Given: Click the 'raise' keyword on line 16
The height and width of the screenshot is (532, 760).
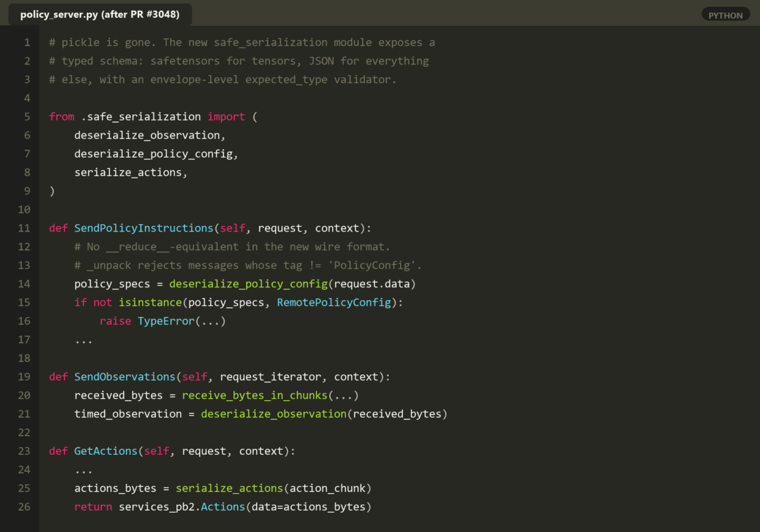Looking at the screenshot, I should 115,321.
